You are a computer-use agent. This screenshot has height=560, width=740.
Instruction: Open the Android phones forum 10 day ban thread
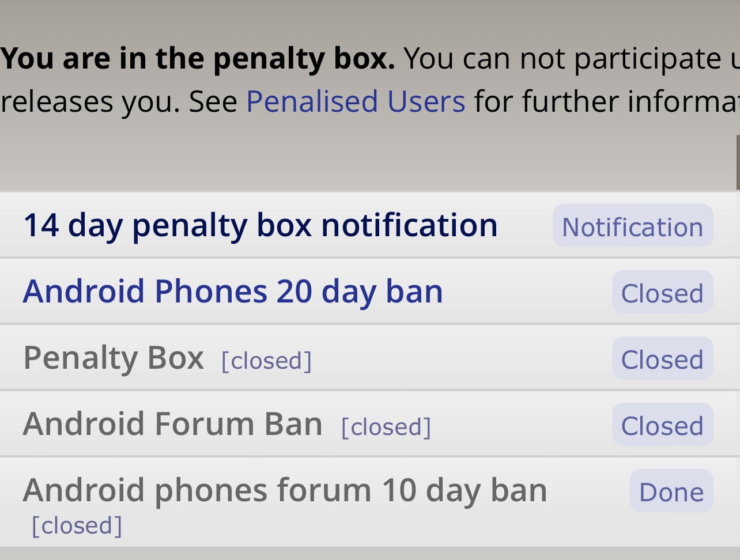285,490
